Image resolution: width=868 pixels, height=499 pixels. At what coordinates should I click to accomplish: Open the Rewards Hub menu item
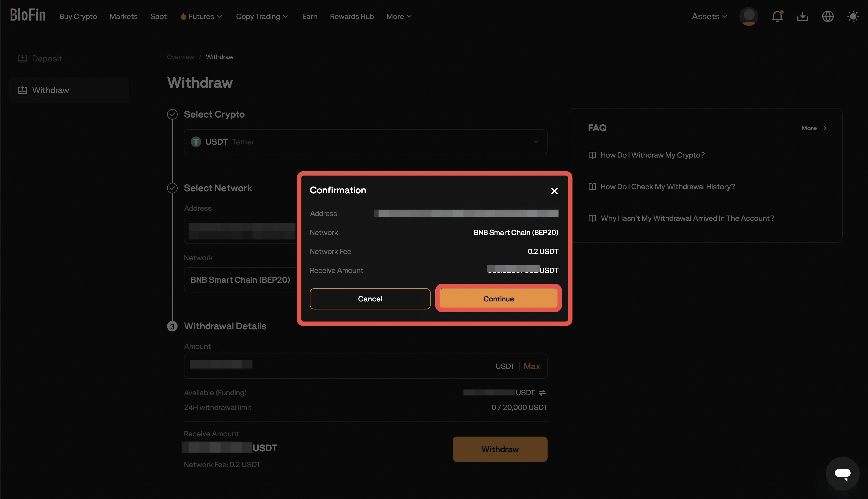point(352,16)
